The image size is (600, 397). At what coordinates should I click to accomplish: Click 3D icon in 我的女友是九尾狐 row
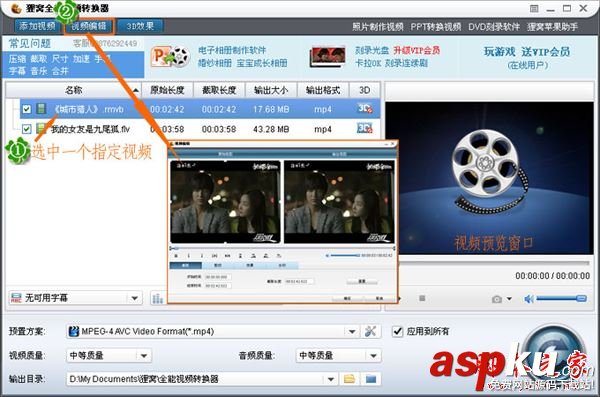click(364, 128)
